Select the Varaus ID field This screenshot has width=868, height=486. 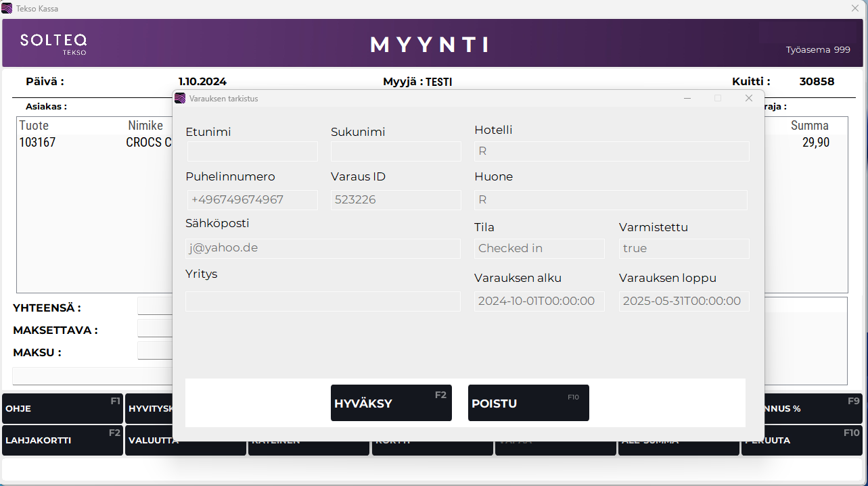396,200
